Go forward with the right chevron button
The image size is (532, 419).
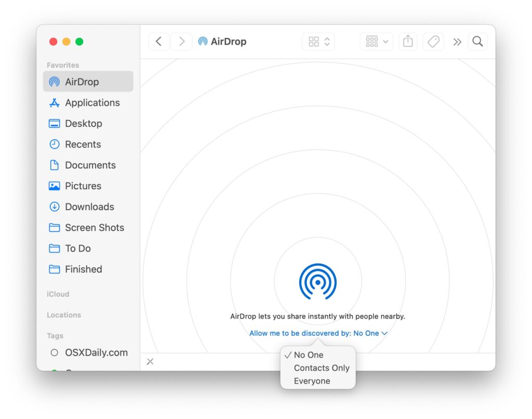[x=181, y=42]
